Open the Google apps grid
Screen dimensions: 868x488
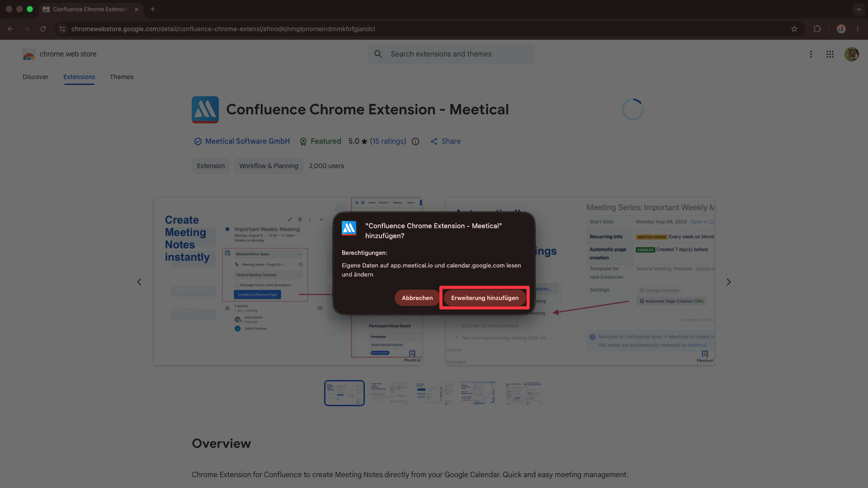(830, 54)
